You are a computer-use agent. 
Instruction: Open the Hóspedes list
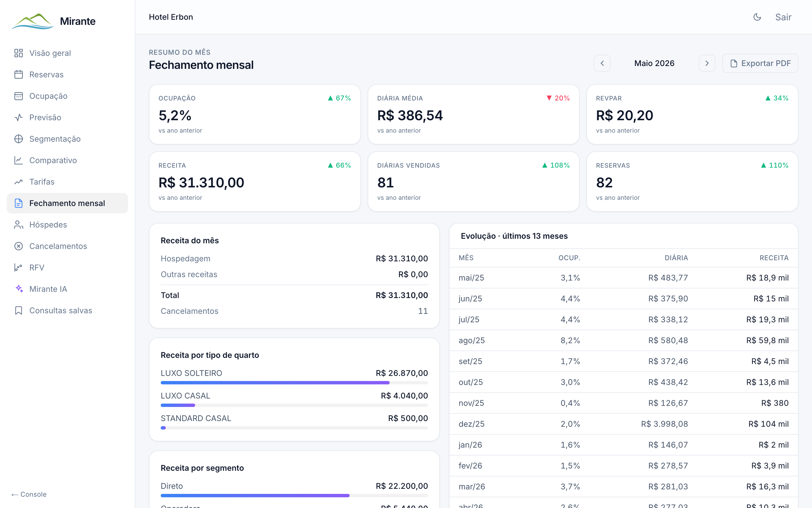pyautogui.click(x=67, y=225)
